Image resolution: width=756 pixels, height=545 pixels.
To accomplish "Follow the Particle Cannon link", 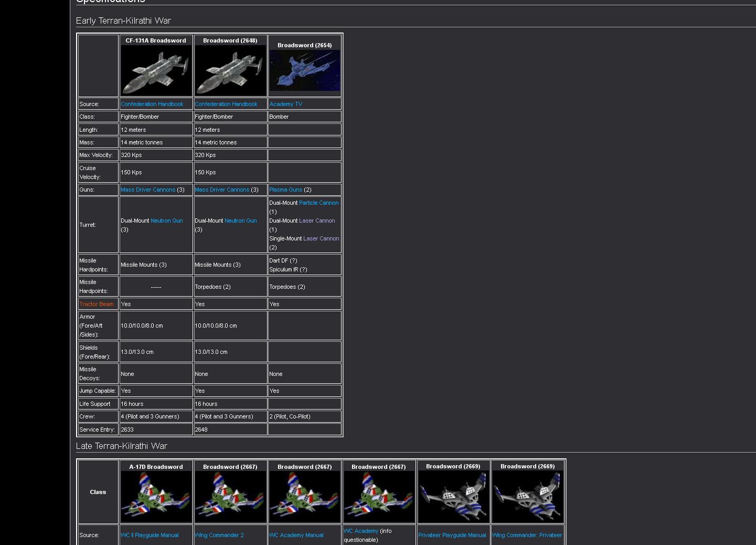I will [318, 203].
